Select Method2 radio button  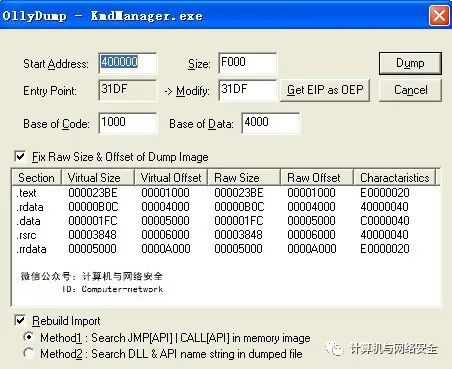(29, 353)
